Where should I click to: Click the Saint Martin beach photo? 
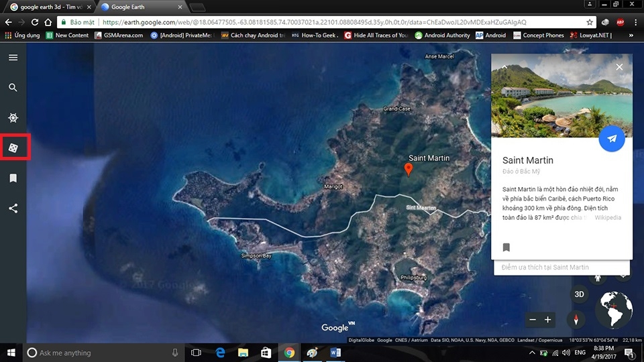561,95
